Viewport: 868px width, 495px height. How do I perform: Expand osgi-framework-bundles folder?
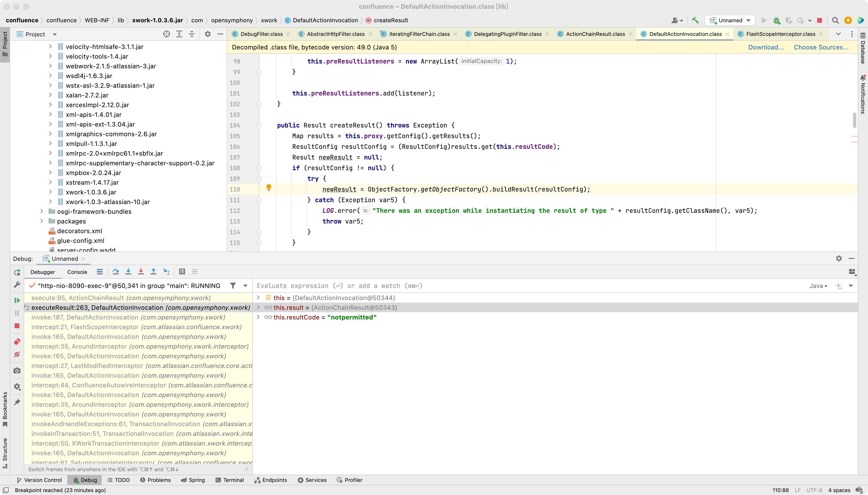coord(41,211)
